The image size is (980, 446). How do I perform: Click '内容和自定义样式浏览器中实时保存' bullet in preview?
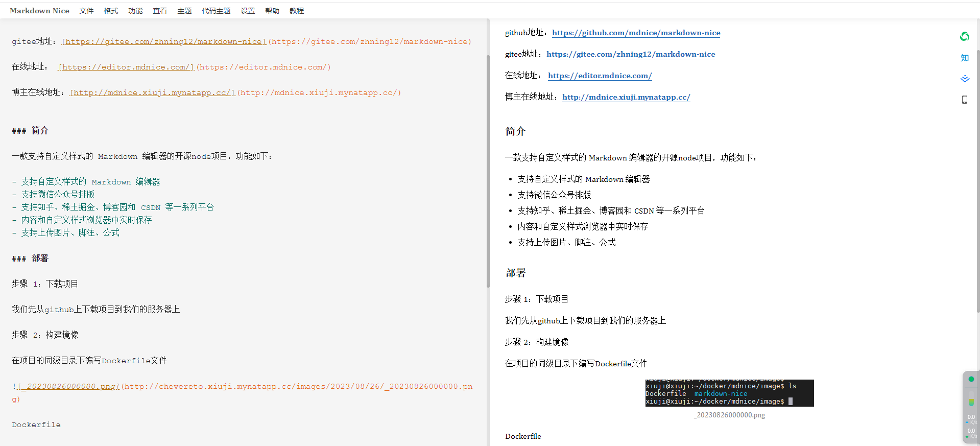583,226
